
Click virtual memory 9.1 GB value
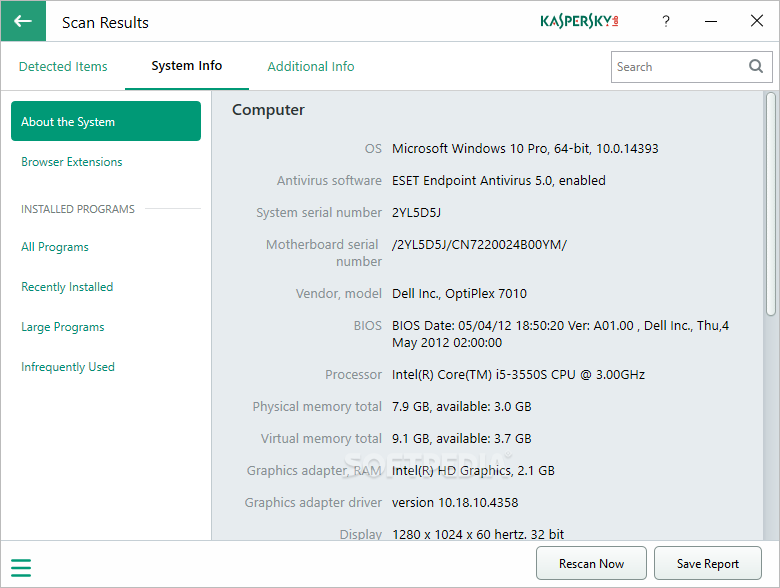[x=462, y=438]
